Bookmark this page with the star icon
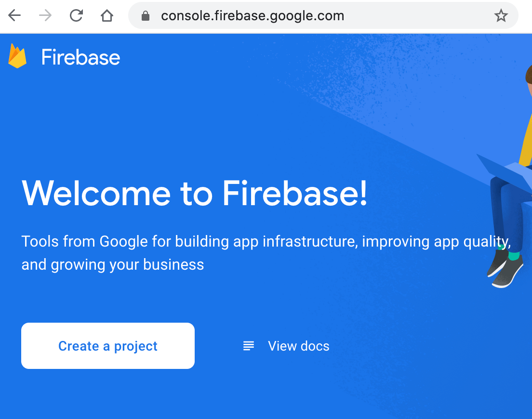 pos(501,15)
